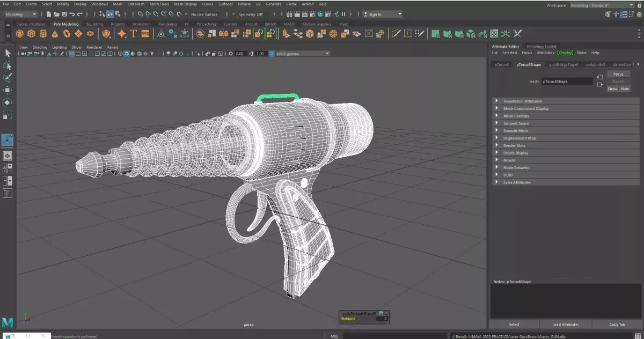Select the Lasso Select tool

point(8,65)
